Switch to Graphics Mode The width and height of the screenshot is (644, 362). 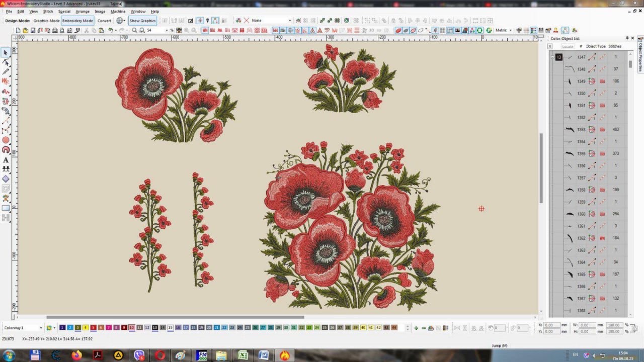[x=46, y=21]
